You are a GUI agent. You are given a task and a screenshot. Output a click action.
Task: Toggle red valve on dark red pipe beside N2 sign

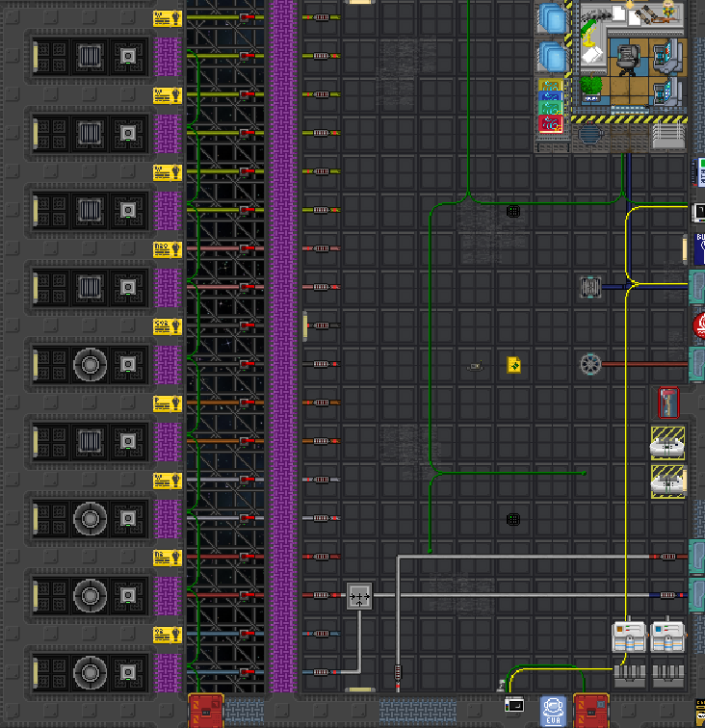click(248, 558)
